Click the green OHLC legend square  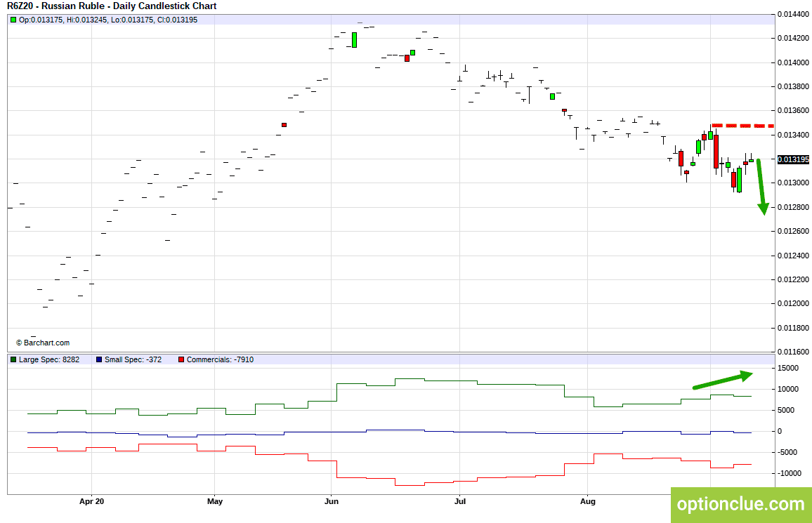13,20
